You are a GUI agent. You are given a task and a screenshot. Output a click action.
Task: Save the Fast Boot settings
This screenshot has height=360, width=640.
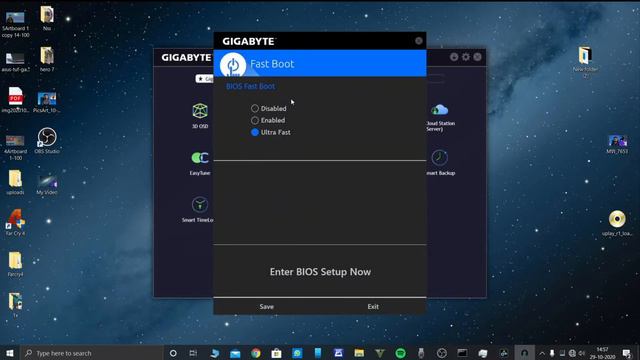[x=267, y=307]
